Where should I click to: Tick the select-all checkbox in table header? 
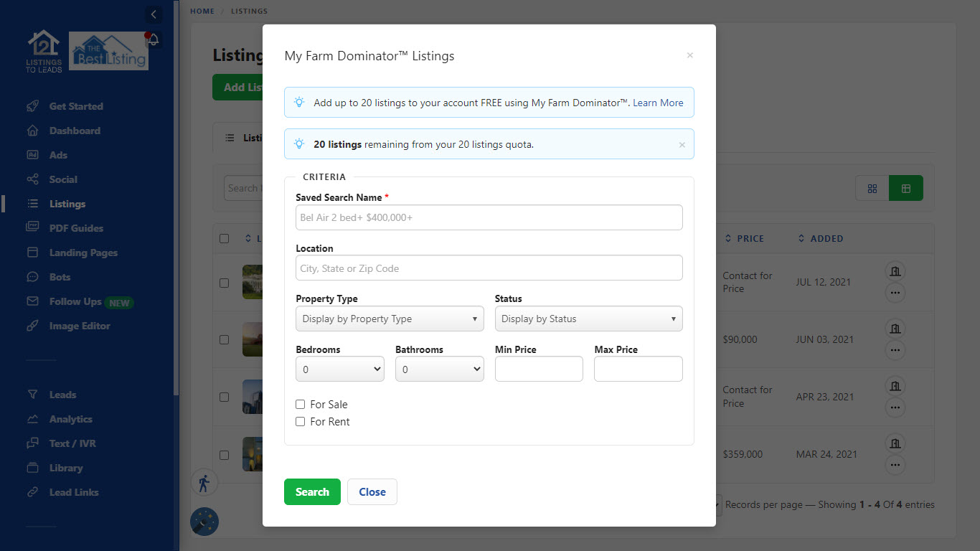point(225,238)
